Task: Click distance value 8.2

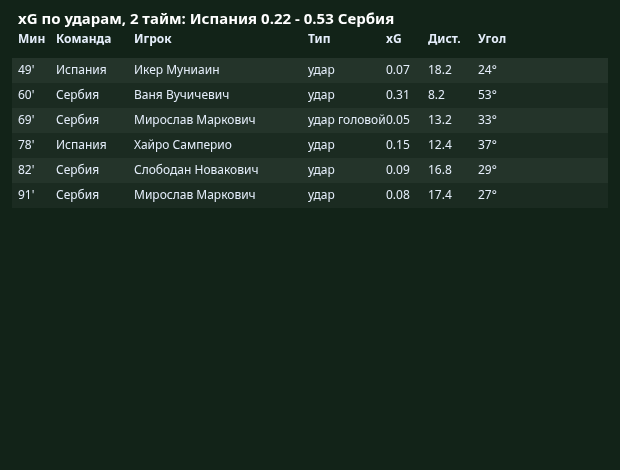Action: point(436,95)
